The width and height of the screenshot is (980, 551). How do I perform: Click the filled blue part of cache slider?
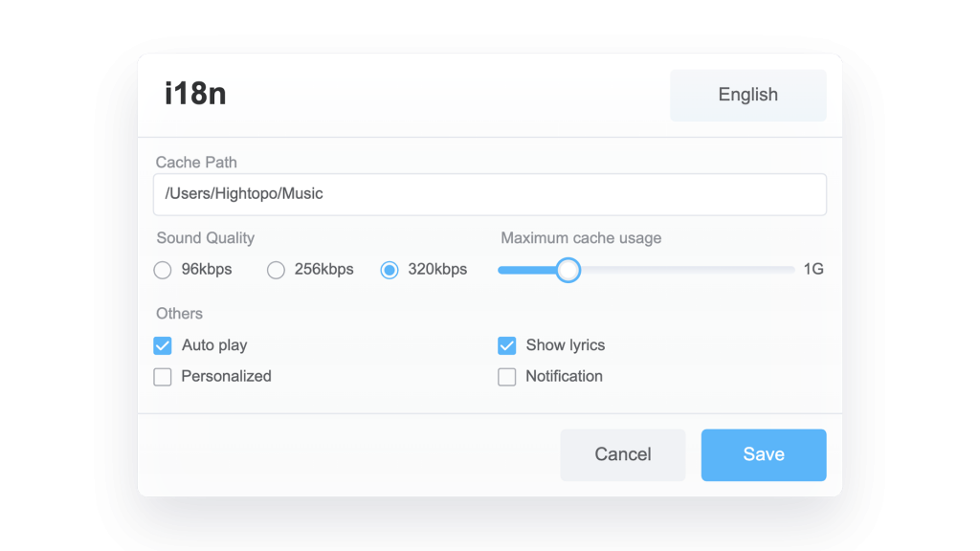pos(526,271)
